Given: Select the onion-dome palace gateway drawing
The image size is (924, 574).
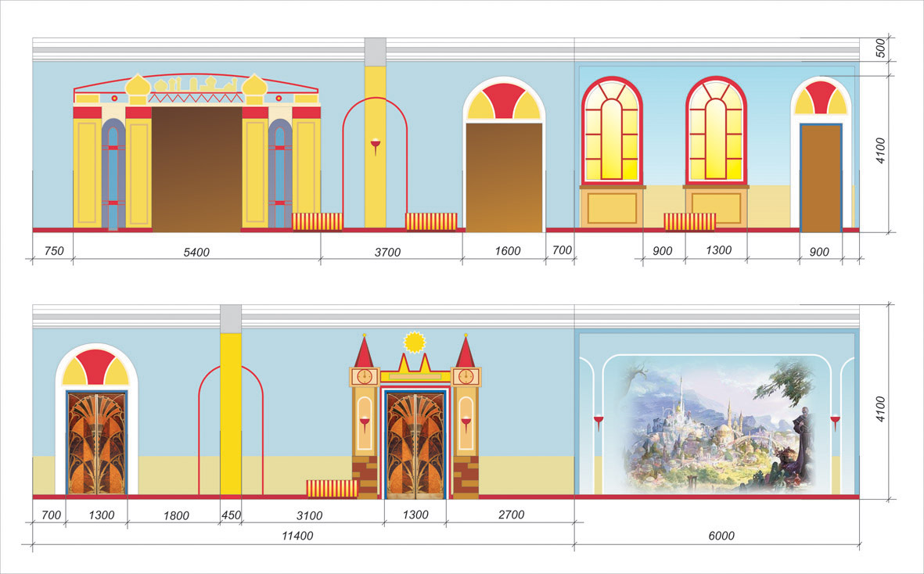Looking at the screenshot, I should coord(197,151).
